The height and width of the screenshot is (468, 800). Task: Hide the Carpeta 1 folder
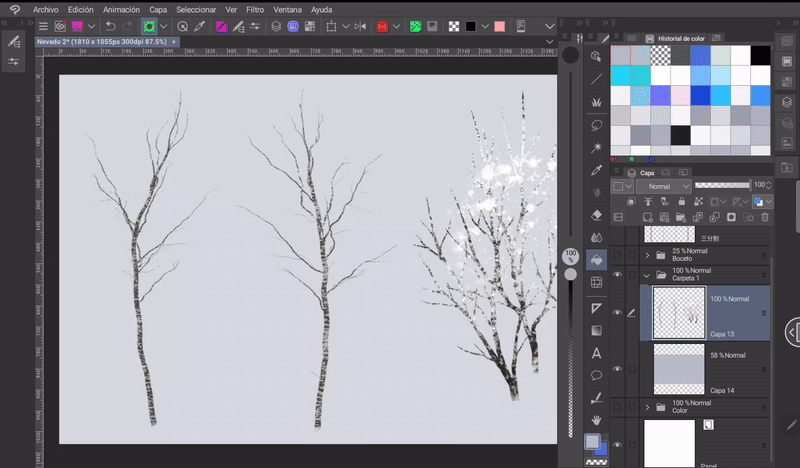pyautogui.click(x=617, y=274)
